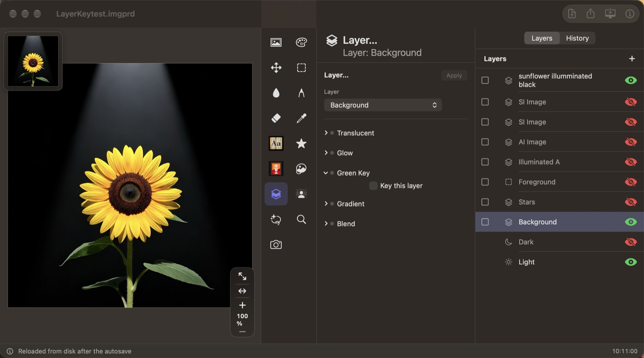This screenshot has height=358, width=644.
Task: Check the Key this layer checkbox
Action: 373,185
